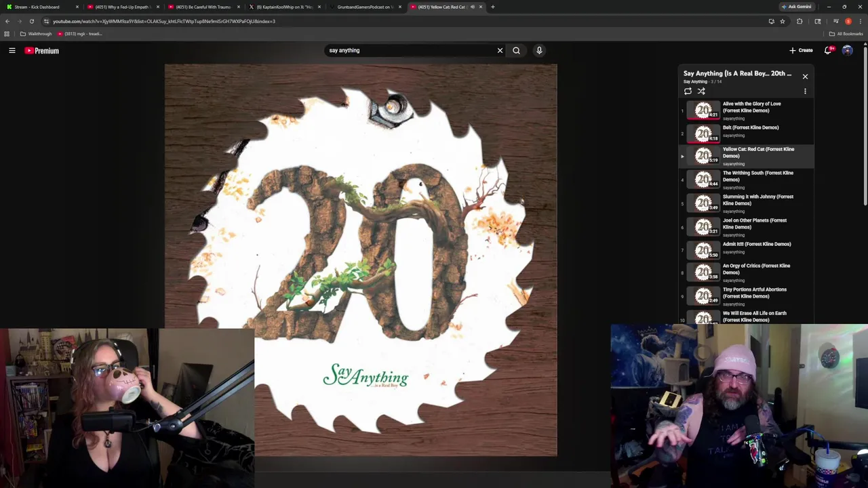The width and height of the screenshot is (868, 488).
Task: Open the browser three-dot menu
Action: [860, 21]
